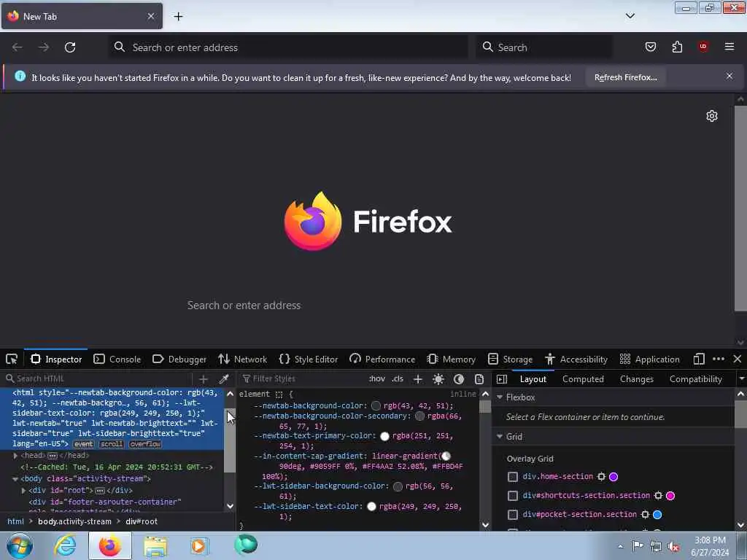The height and width of the screenshot is (560, 747).
Task: Toggle responsive design mode icon
Action: 699,359
